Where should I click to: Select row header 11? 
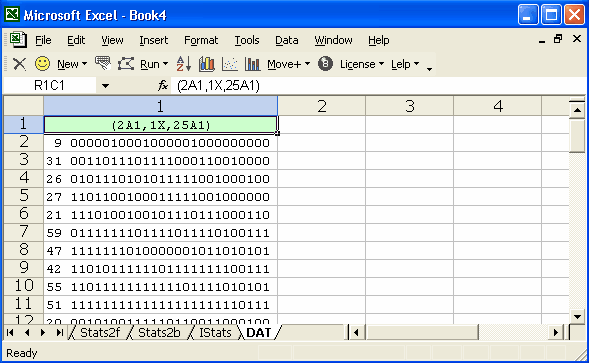coord(24,304)
